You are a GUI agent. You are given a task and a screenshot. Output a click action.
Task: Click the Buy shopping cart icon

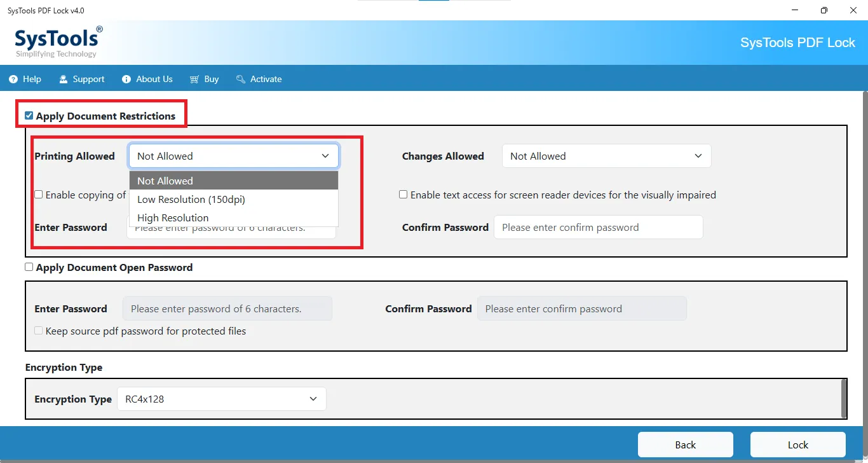[x=194, y=79]
